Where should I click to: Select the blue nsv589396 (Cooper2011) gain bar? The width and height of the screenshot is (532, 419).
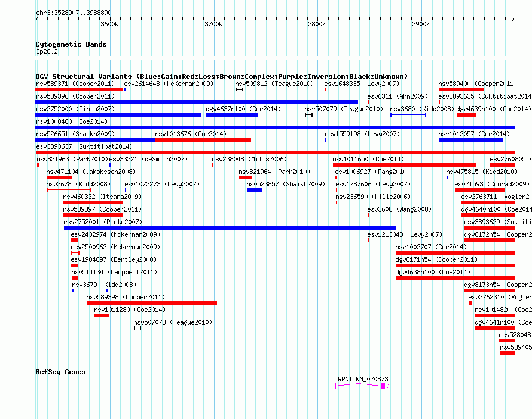pos(197,102)
